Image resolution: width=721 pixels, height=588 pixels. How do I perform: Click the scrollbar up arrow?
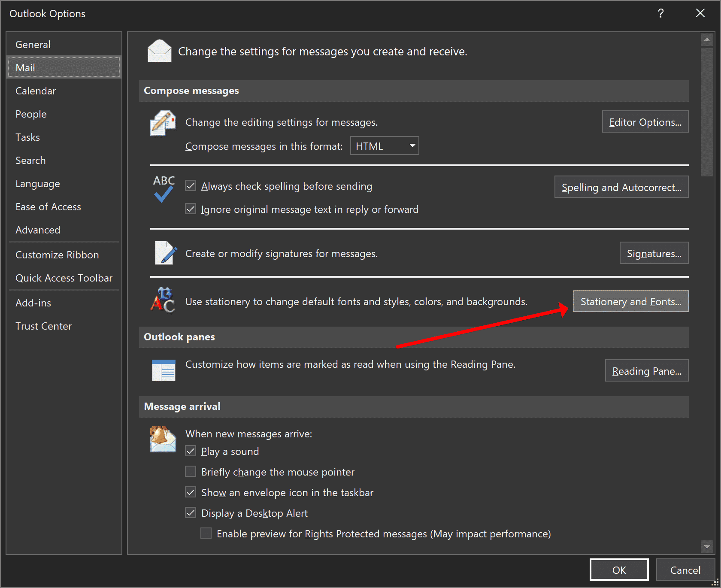point(706,40)
